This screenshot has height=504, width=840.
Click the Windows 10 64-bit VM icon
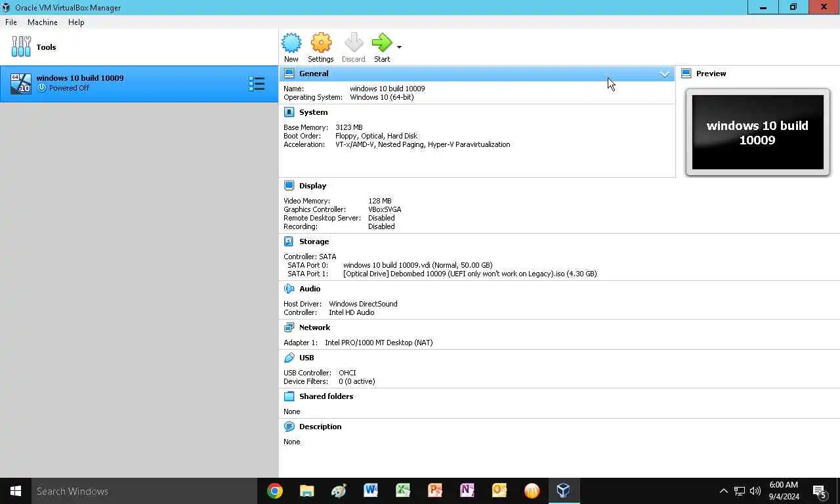coord(21,83)
